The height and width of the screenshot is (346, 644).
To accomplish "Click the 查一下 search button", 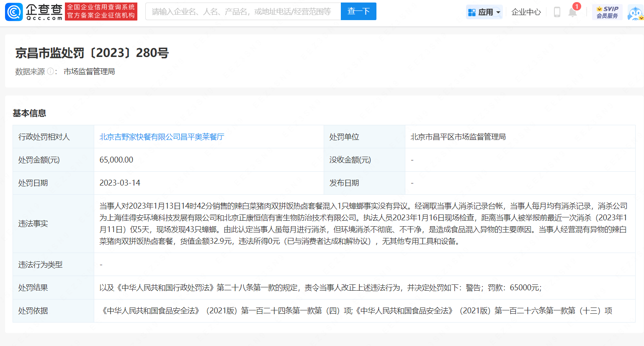I will pyautogui.click(x=358, y=11).
